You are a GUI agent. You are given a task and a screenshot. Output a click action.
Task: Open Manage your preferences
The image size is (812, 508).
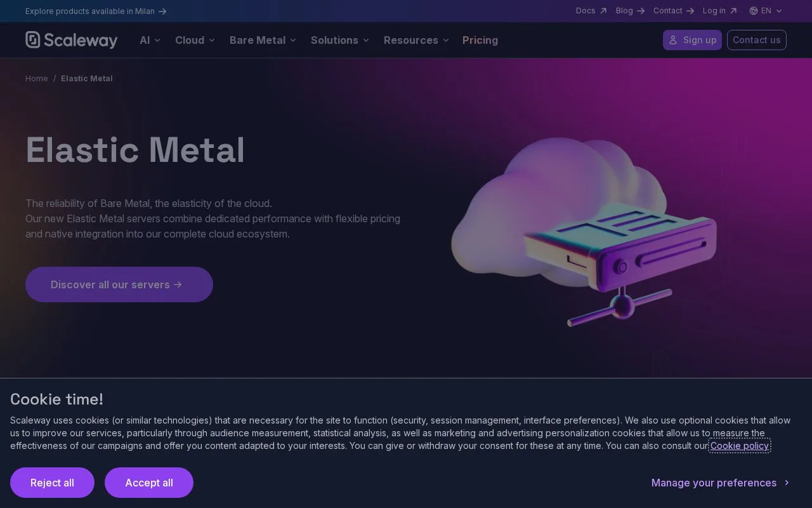[720, 483]
